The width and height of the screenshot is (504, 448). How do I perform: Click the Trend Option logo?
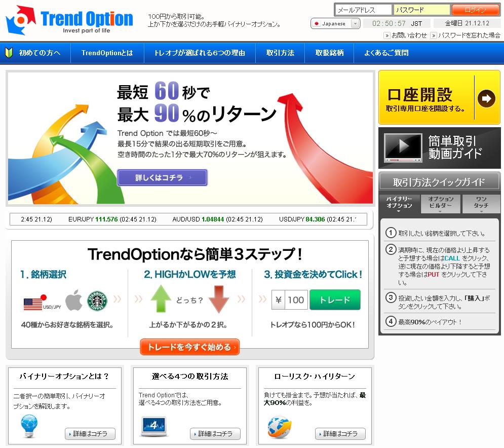(69, 20)
